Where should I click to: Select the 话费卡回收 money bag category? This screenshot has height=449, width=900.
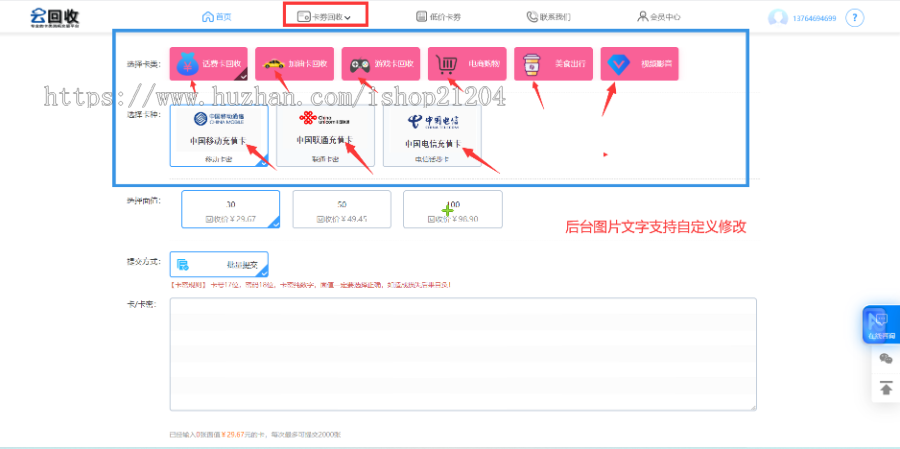coord(209,64)
